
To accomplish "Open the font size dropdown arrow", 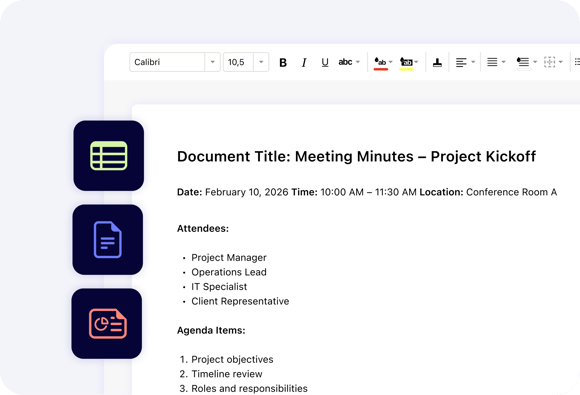I will (261, 62).
